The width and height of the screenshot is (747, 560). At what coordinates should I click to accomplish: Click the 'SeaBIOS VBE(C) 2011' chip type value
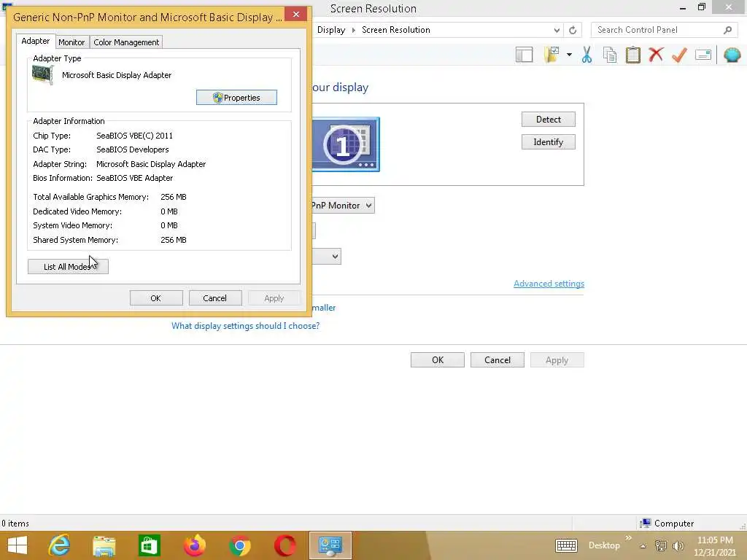click(x=134, y=136)
